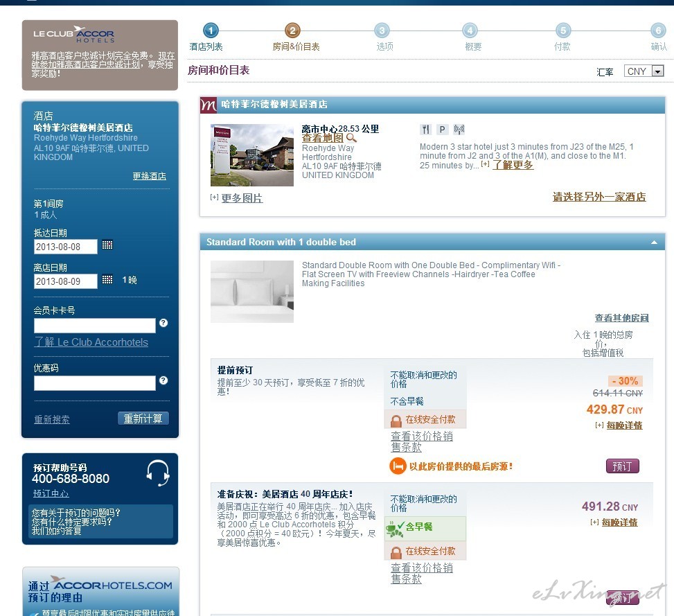The height and width of the screenshot is (616, 674).
Task: Click the 以此房价提供的最后房源 notice
Action: [x=461, y=466]
